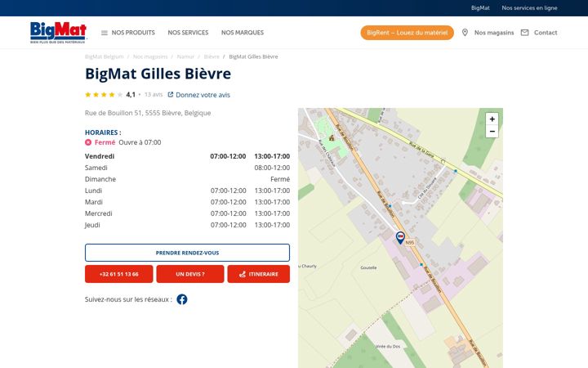Click the castle icon on the map
Image resolution: width=588 pixels, height=368 pixels.
pos(332,138)
